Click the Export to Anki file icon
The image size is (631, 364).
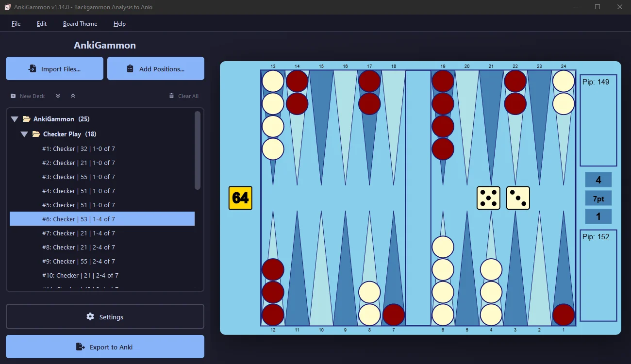pyautogui.click(x=81, y=347)
